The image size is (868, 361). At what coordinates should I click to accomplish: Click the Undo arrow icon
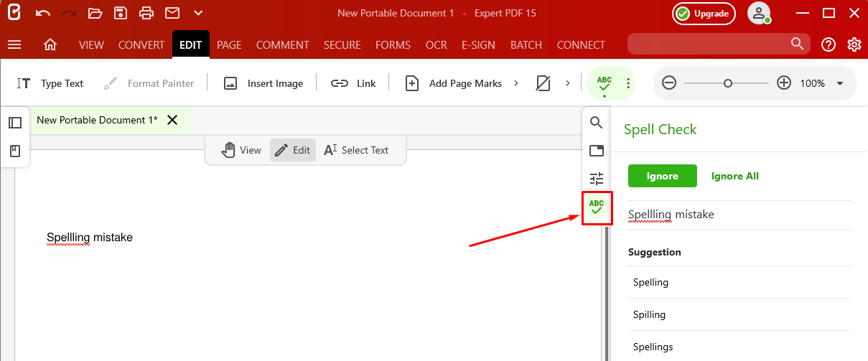(43, 13)
